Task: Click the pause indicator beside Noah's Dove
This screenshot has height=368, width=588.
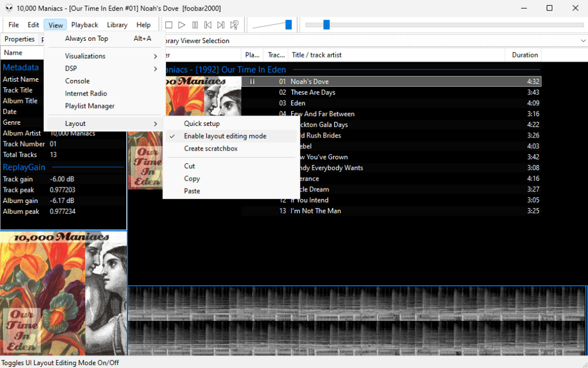Action: click(252, 82)
